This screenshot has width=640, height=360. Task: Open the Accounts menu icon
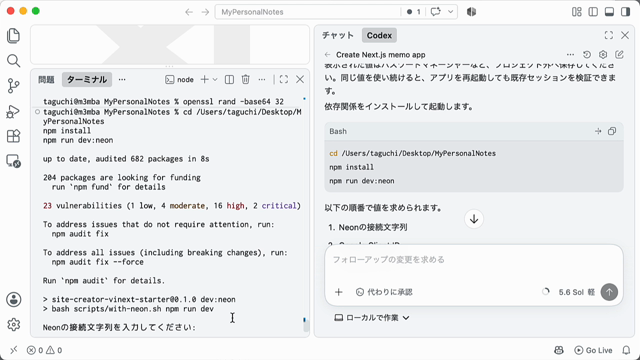coord(13,300)
